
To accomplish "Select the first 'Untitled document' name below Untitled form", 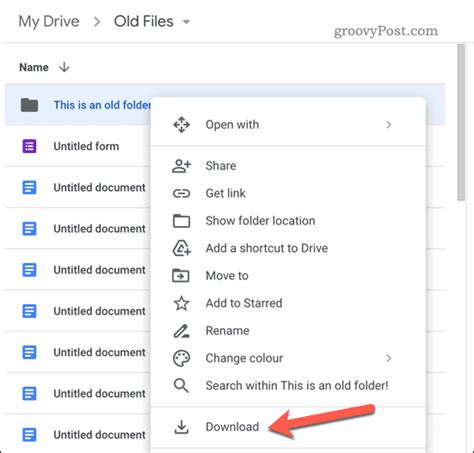I will pyautogui.click(x=99, y=188).
